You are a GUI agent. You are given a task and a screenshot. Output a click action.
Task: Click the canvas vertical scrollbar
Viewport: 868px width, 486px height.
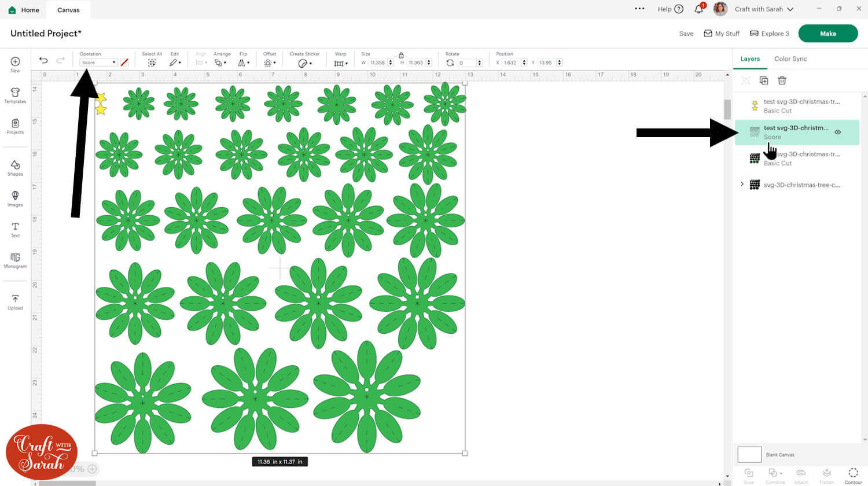(x=727, y=108)
